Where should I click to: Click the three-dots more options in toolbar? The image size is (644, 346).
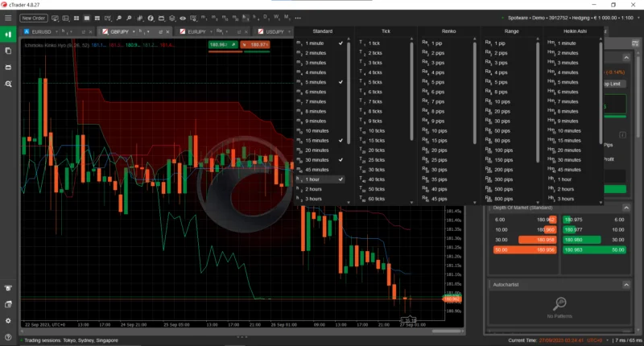[x=298, y=17]
